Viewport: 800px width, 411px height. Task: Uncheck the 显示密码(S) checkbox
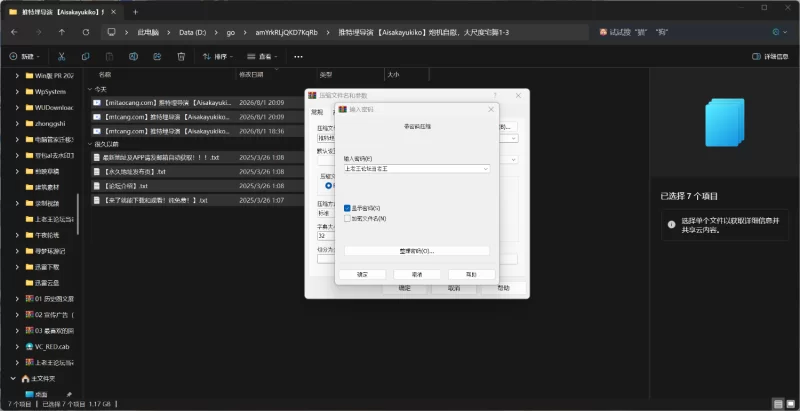(347, 208)
